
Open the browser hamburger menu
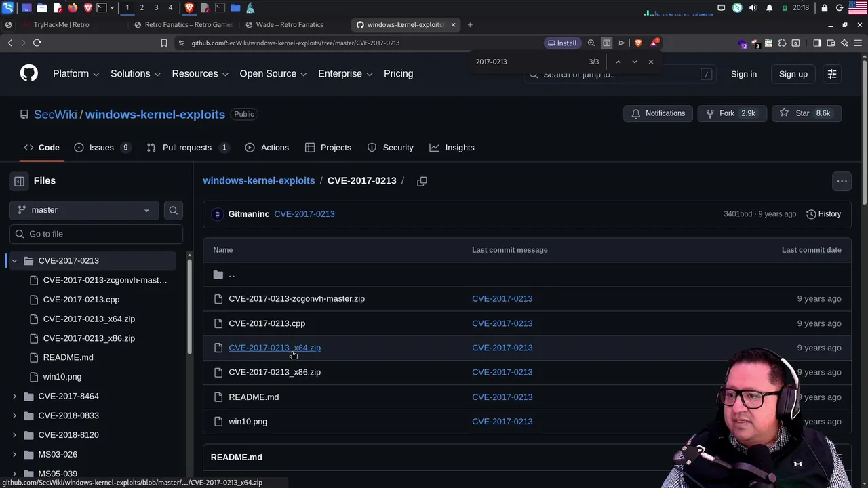click(858, 43)
